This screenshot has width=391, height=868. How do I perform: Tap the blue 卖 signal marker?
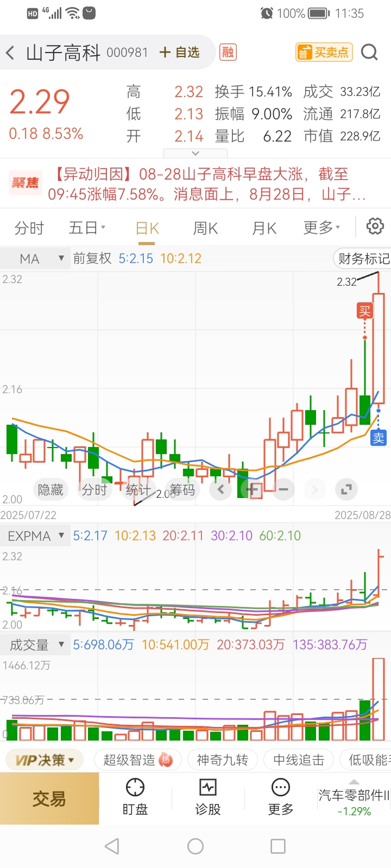pyautogui.click(x=379, y=438)
